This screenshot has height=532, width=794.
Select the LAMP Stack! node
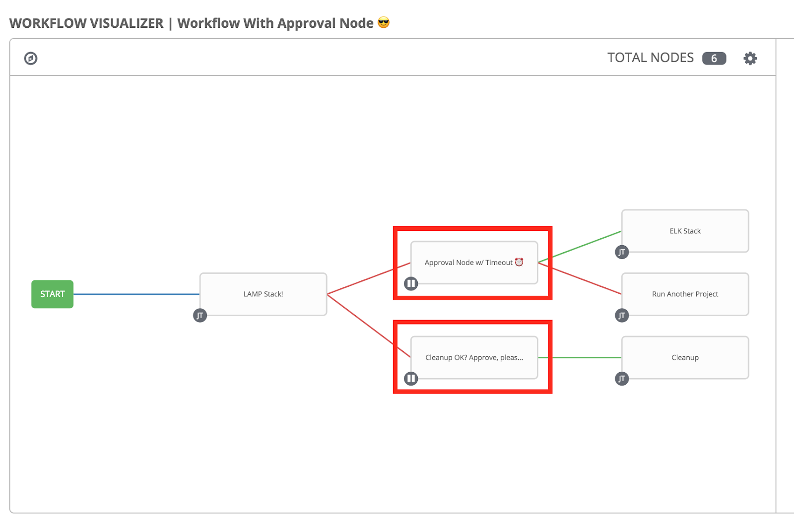[x=263, y=294]
